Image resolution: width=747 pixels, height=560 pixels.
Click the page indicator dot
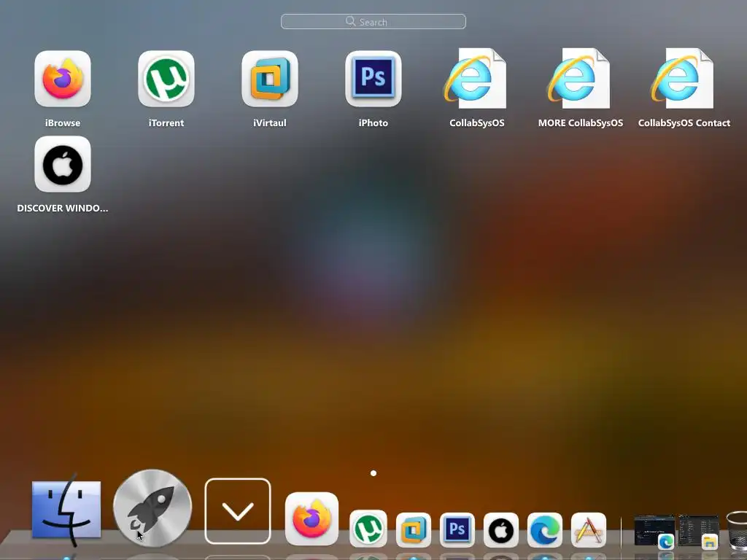click(x=373, y=472)
